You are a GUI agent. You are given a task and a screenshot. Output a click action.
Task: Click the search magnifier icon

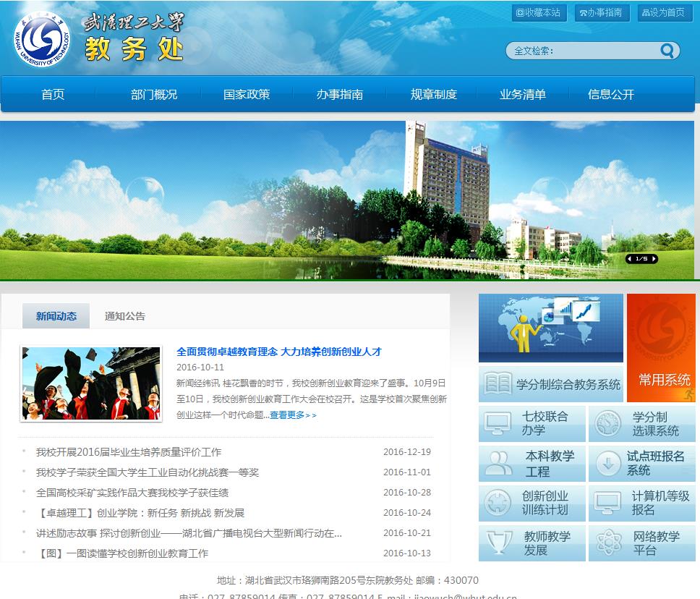pyautogui.click(x=667, y=51)
